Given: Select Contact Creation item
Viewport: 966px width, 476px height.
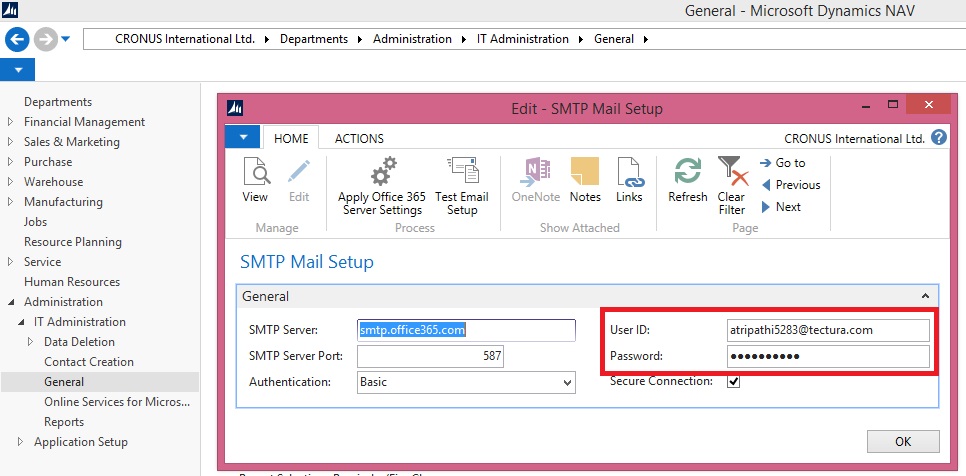Looking at the screenshot, I should click(x=89, y=362).
